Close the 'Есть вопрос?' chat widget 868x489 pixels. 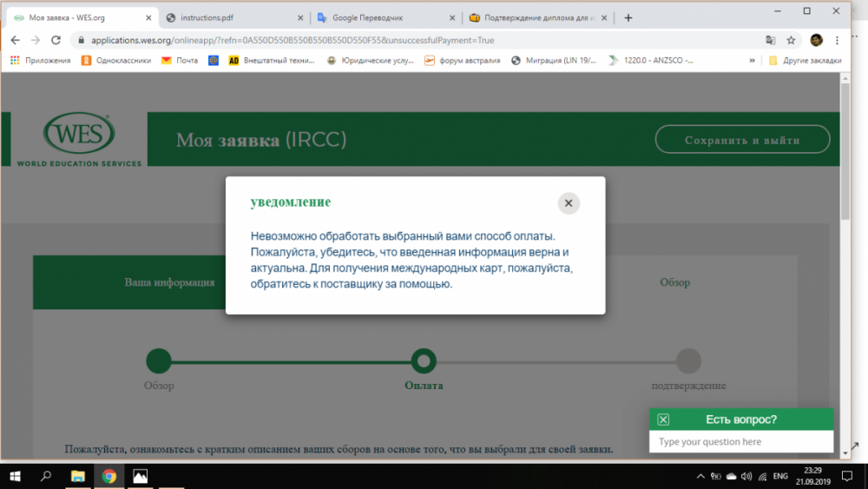coord(664,420)
